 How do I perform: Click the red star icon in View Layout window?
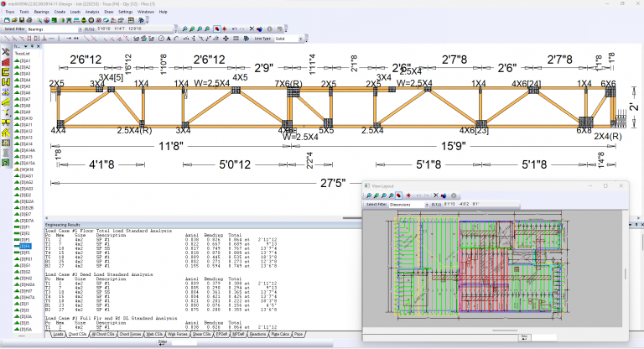408,195
